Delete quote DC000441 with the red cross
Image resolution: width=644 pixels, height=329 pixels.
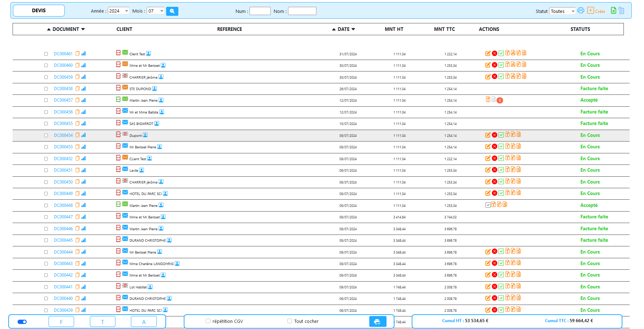494,287
